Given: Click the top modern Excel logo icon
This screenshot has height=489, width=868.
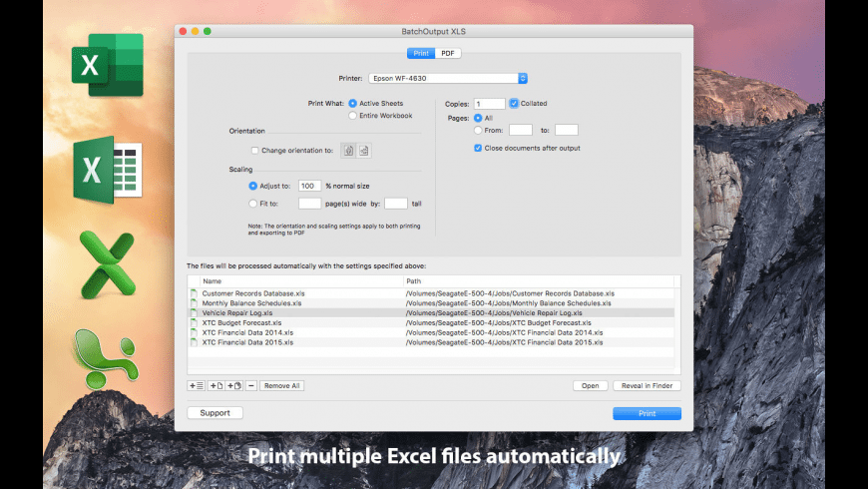Looking at the screenshot, I should tap(108, 65).
